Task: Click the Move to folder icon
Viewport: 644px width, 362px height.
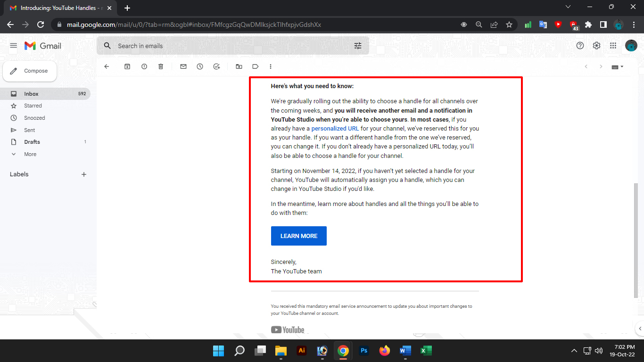Action: [239, 66]
